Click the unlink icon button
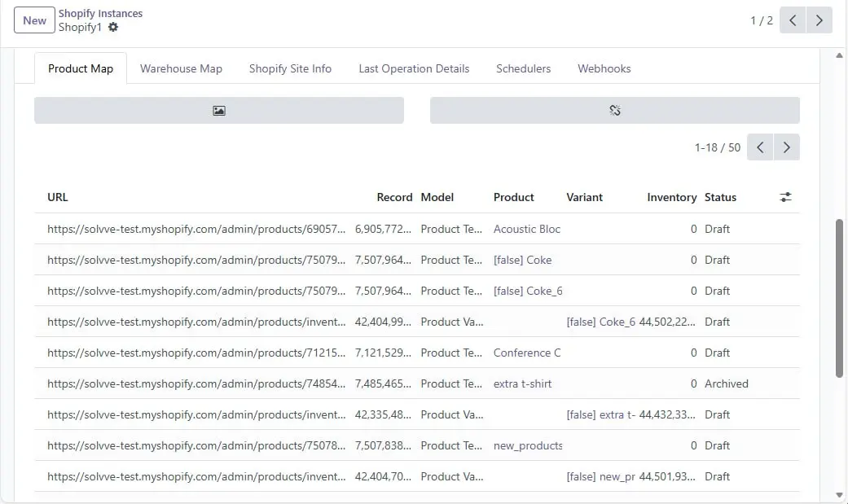848x504 pixels. point(614,111)
